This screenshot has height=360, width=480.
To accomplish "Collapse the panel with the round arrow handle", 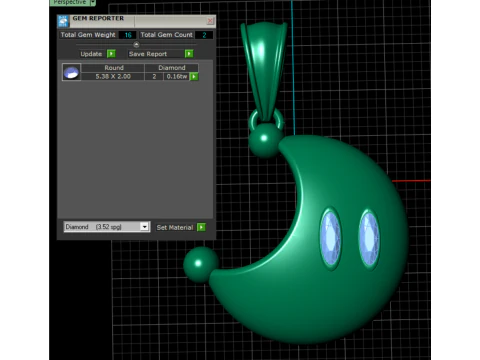I will click(136, 44).
